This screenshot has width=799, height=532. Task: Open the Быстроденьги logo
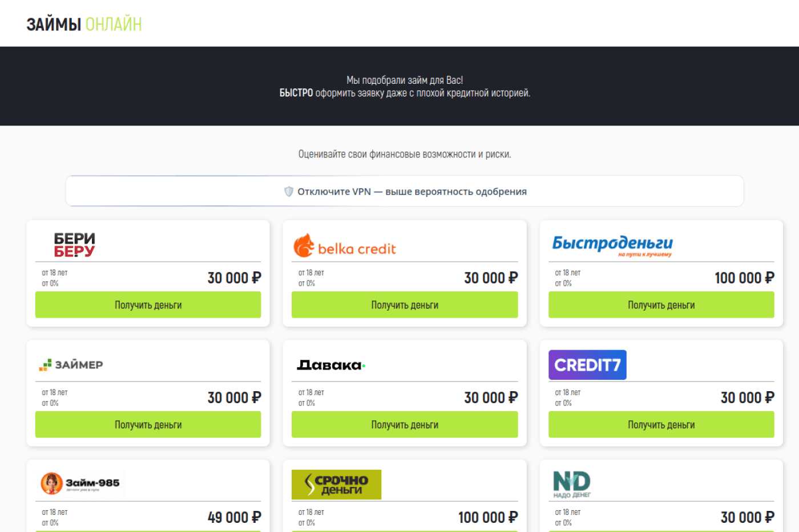click(x=612, y=245)
